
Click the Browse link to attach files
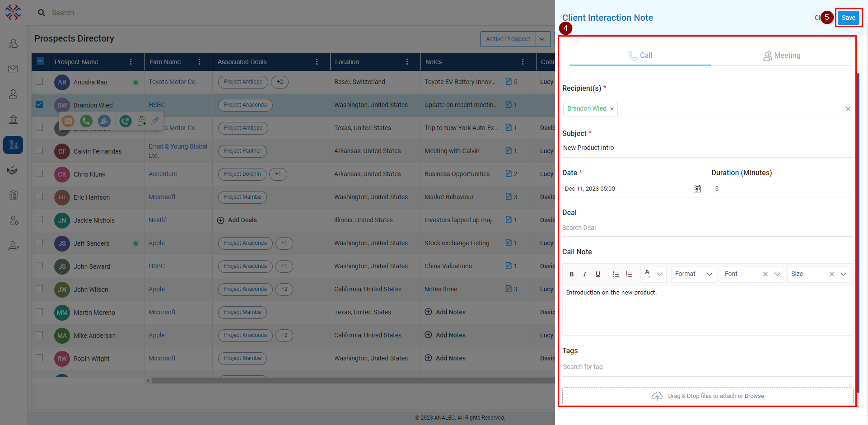754,396
